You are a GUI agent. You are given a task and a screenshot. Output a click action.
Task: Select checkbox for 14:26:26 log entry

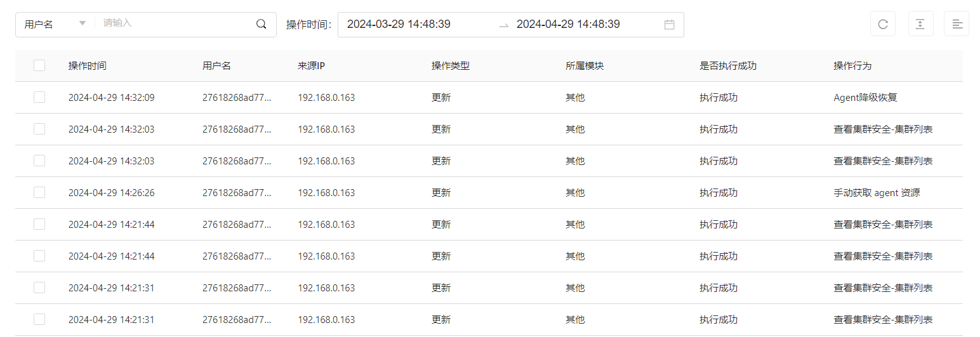click(x=39, y=192)
